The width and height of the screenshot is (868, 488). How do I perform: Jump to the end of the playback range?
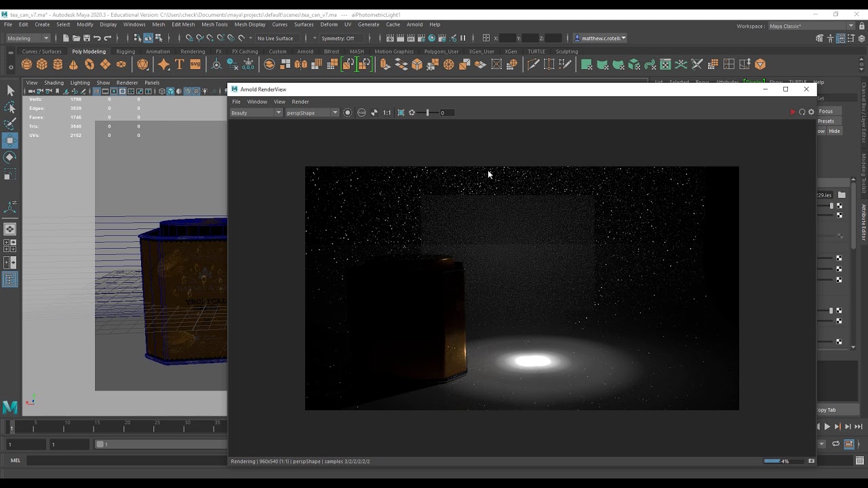tap(859, 426)
